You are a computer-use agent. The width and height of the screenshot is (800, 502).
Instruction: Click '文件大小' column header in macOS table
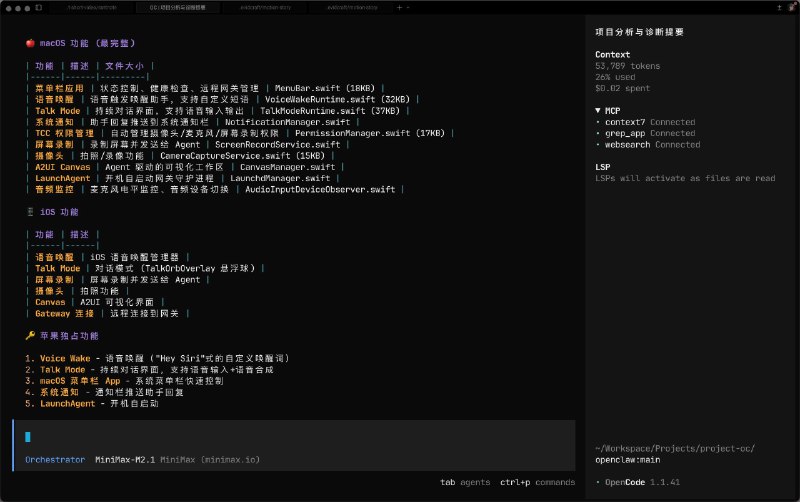pyautogui.click(x=124, y=66)
